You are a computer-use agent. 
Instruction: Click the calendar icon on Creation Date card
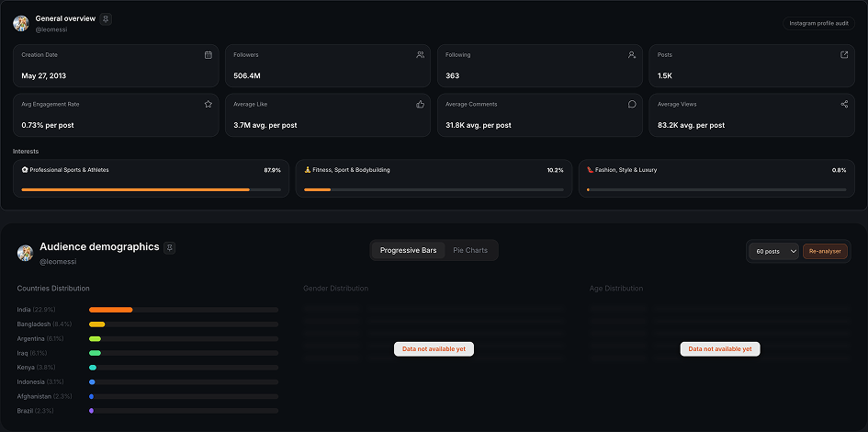[x=209, y=55]
